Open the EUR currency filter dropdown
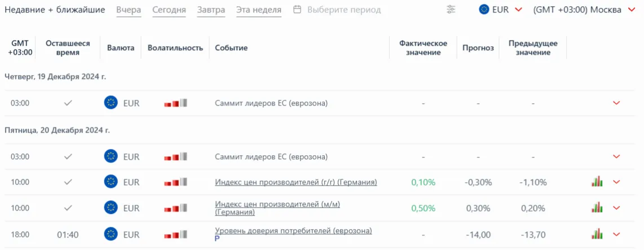Viewport: 644px width, 250px height. [x=500, y=10]
